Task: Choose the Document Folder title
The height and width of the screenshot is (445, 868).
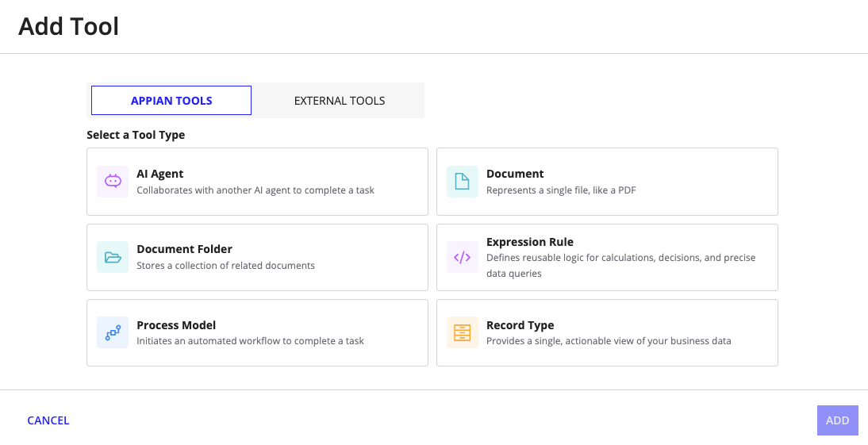Action: click(x=184, y=249)
